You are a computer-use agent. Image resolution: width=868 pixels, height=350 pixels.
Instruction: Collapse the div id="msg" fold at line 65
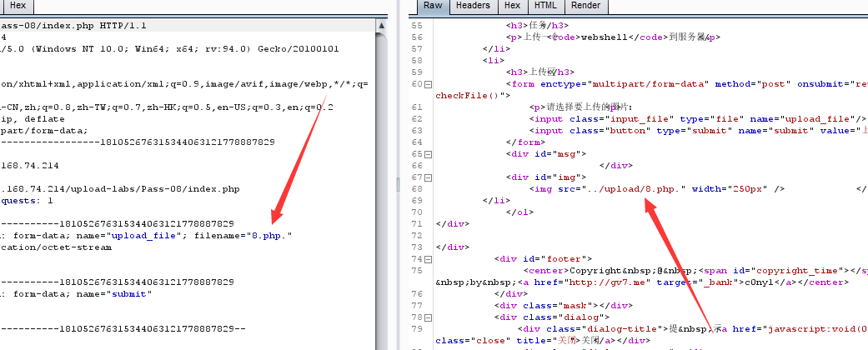pos(429,154)
